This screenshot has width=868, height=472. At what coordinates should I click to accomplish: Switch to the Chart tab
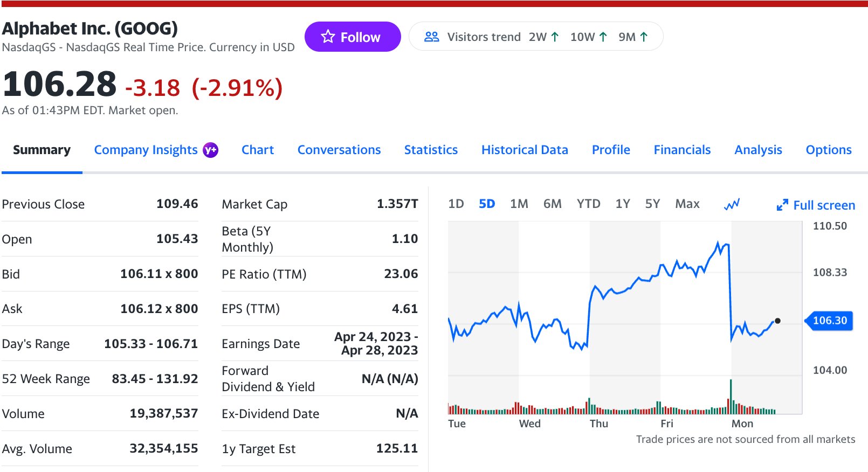click(x=258, y=150)
